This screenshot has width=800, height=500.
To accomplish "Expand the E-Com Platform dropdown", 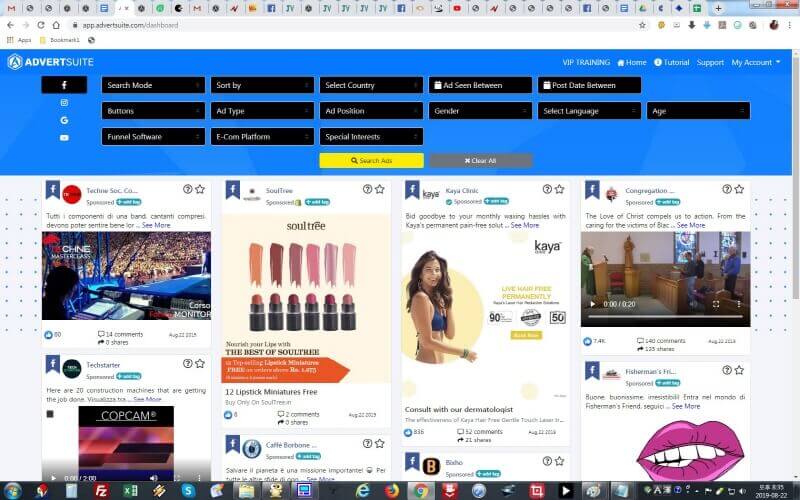I will 262,137.
